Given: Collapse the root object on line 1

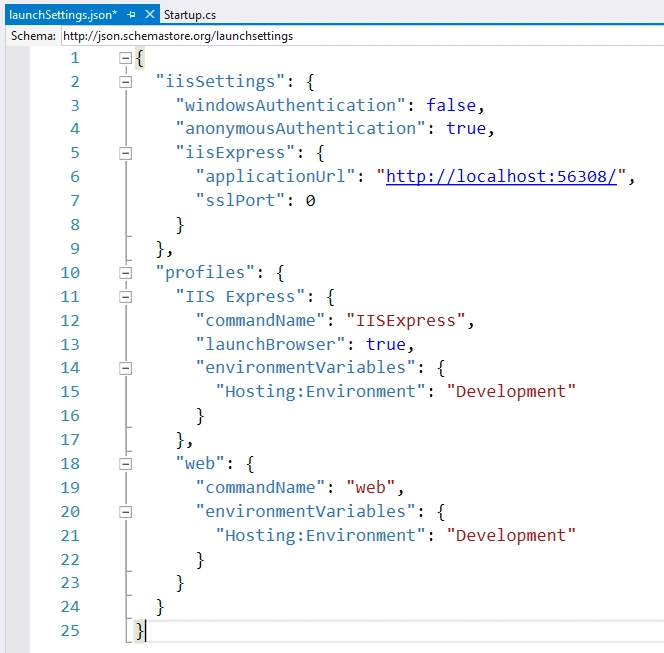Looking at the screenshot, I should (125, 58).
